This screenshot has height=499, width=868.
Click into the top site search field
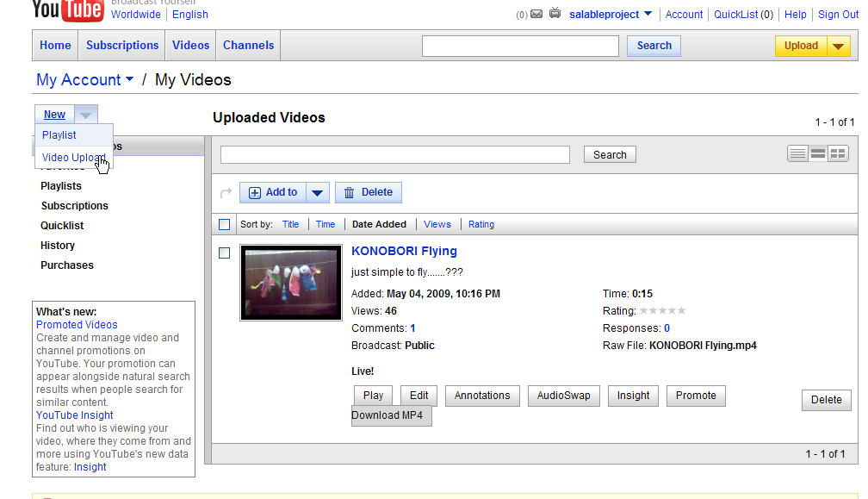point(520,46)
